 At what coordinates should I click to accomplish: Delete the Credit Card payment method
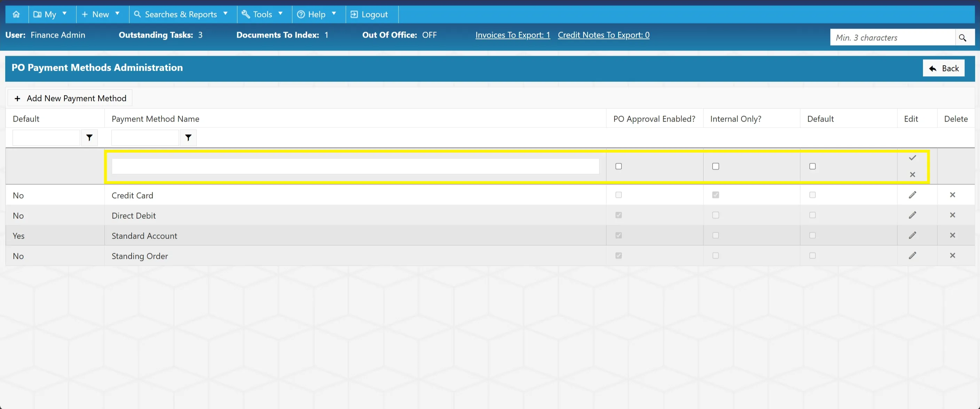click(952, 195)
